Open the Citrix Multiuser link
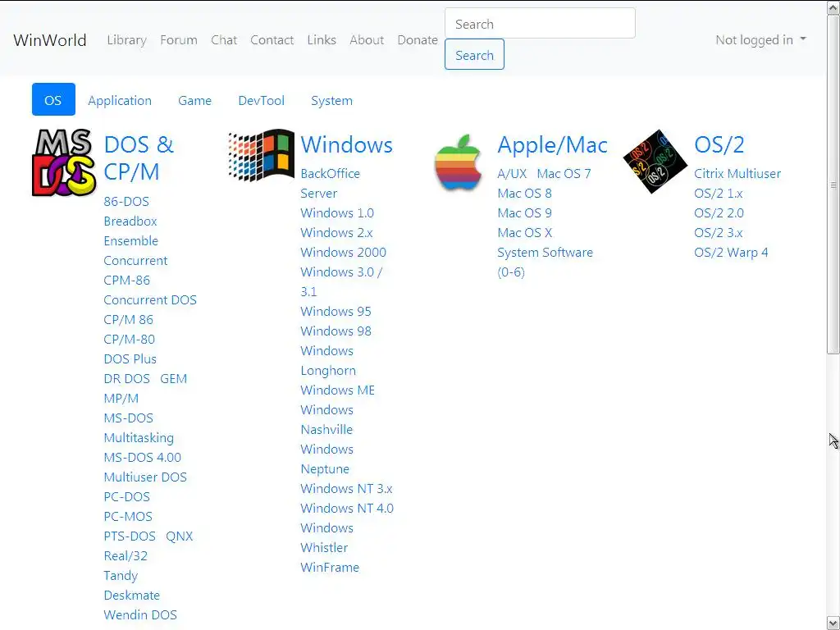840x630 pixels. [737, 174]
